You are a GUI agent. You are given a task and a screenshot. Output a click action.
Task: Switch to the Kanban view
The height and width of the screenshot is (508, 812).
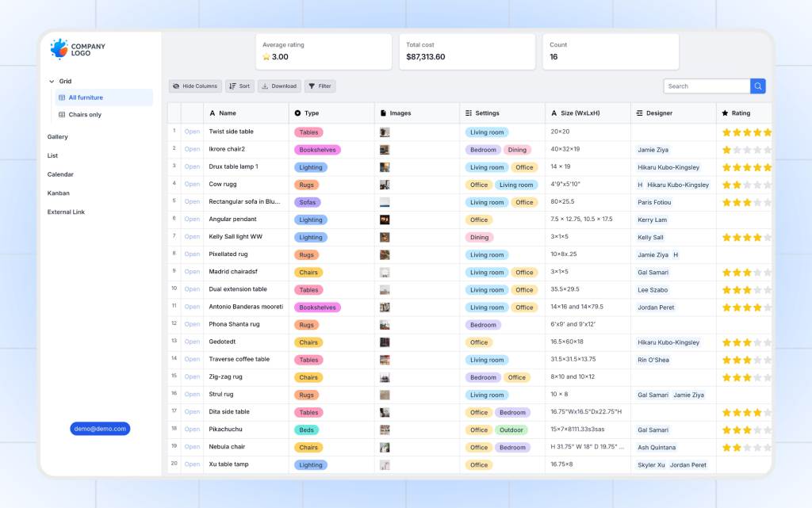[x=58, y=193]
